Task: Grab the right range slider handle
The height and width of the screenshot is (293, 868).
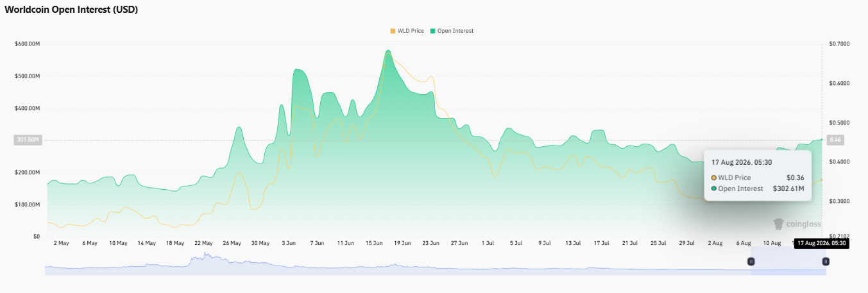Action: coord(826,262)
